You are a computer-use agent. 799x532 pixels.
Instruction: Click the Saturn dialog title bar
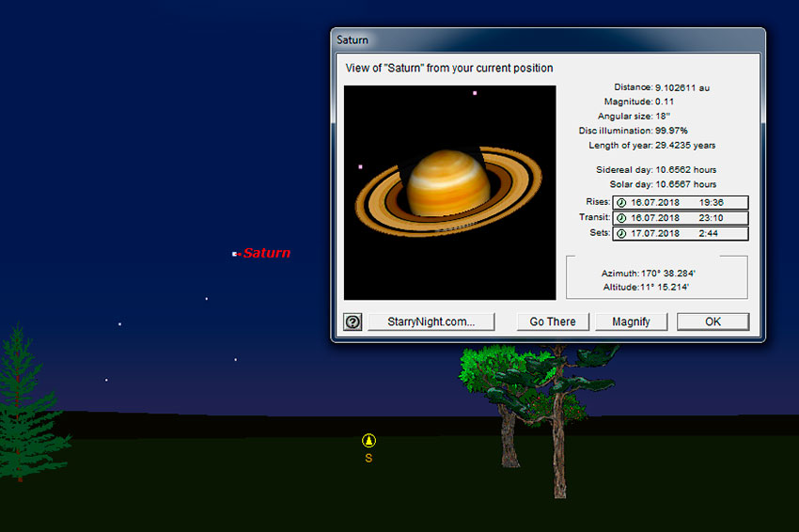click(x=547, y=40)
